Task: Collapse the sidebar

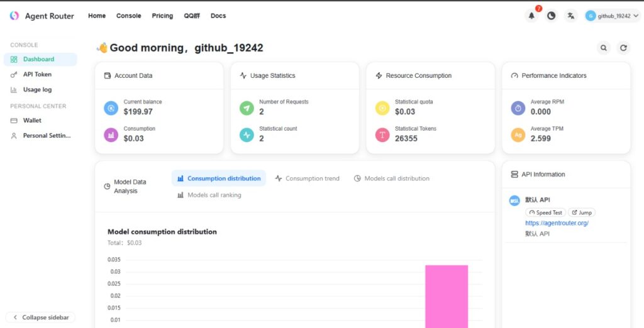Action: 40,317
